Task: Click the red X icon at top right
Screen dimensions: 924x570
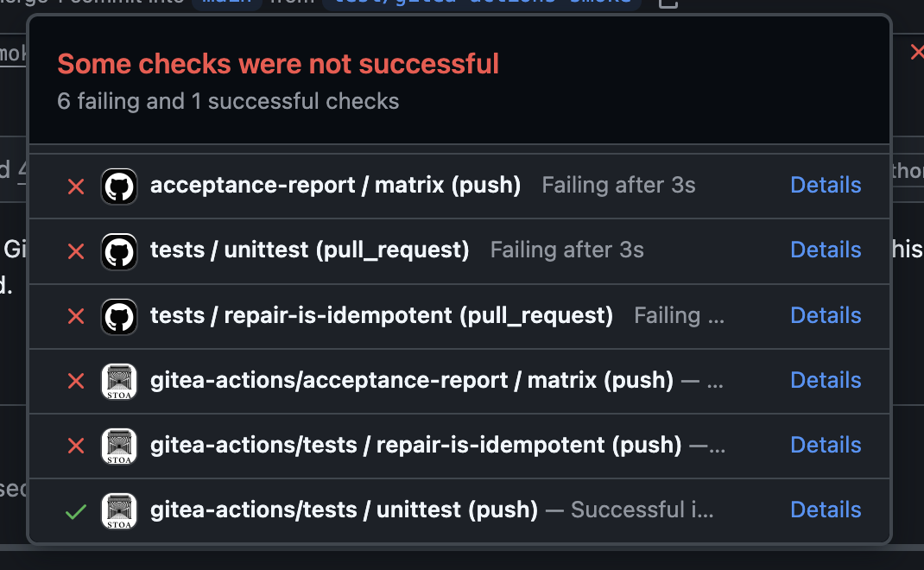Action: pyautogui.click(x=917, y=52)
